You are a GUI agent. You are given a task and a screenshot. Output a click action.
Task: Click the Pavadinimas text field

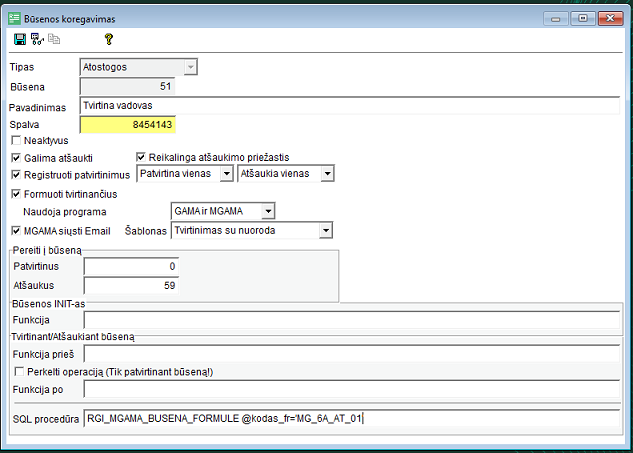(350, 106)
